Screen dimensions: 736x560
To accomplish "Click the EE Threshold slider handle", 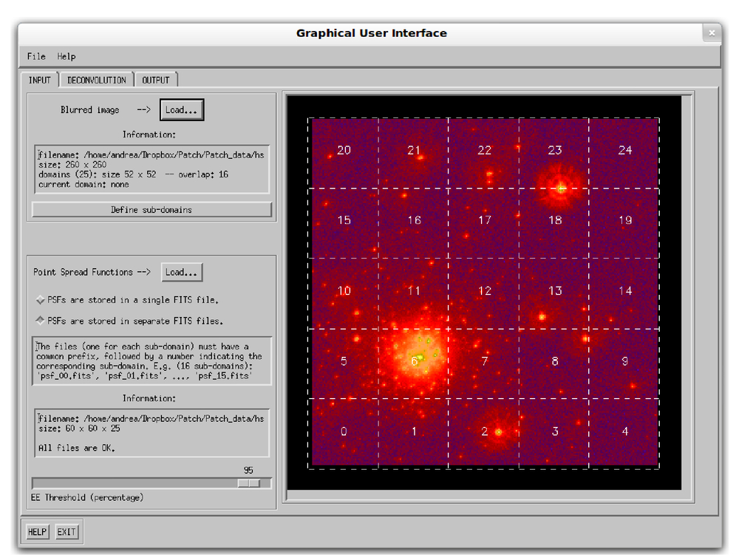I will (249, 483).
